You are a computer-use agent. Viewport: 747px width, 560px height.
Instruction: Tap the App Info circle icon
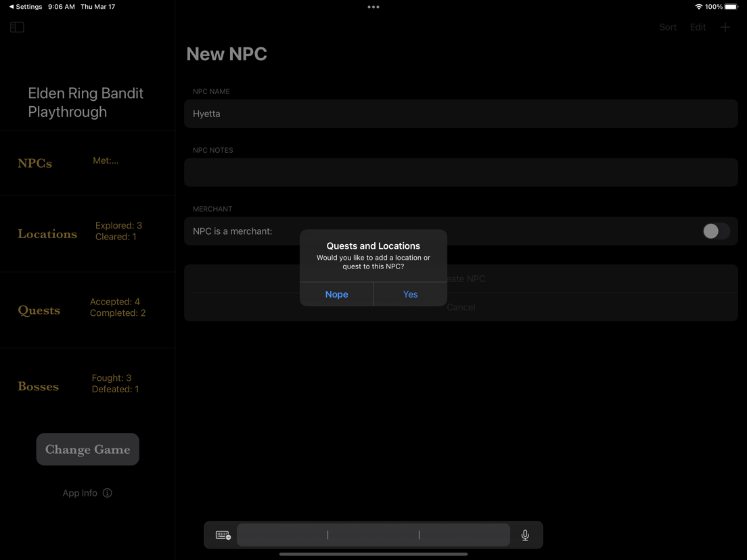click(x=107, y=493)
